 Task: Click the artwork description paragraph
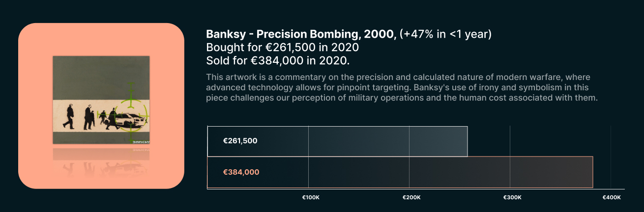click(402, 87)
